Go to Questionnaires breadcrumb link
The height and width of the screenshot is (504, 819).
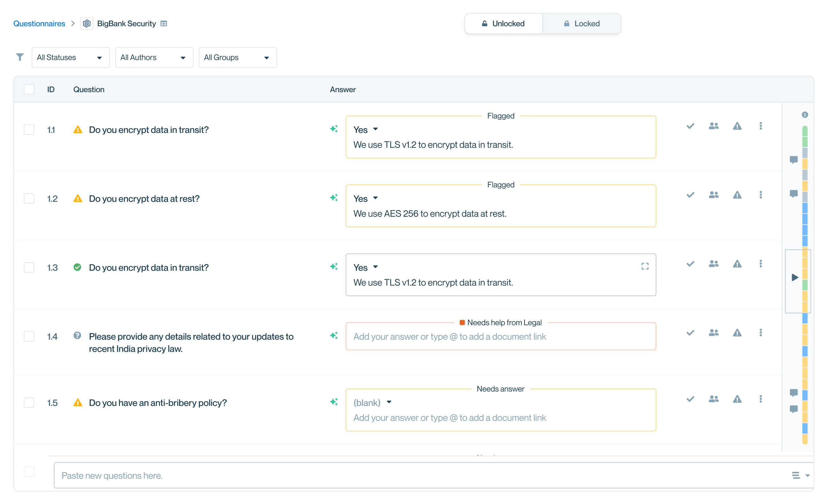tap(39, 23)
